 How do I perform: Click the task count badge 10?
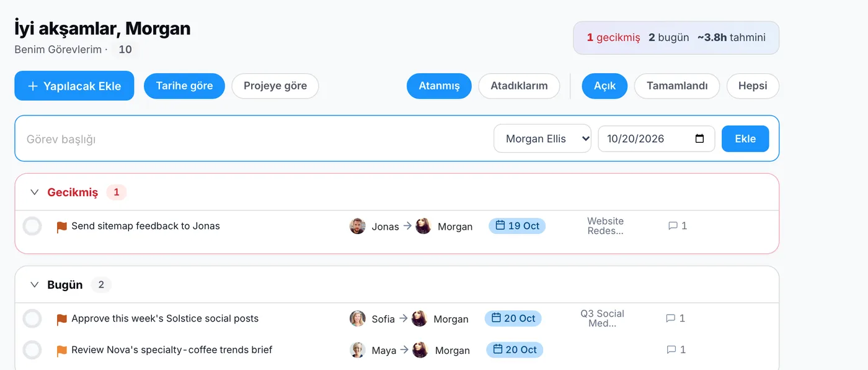pyautogui.click(x=125, y=50)
